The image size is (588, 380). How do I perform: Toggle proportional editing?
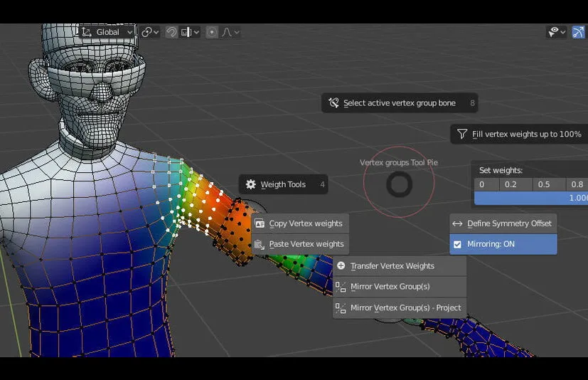[212, 32]
